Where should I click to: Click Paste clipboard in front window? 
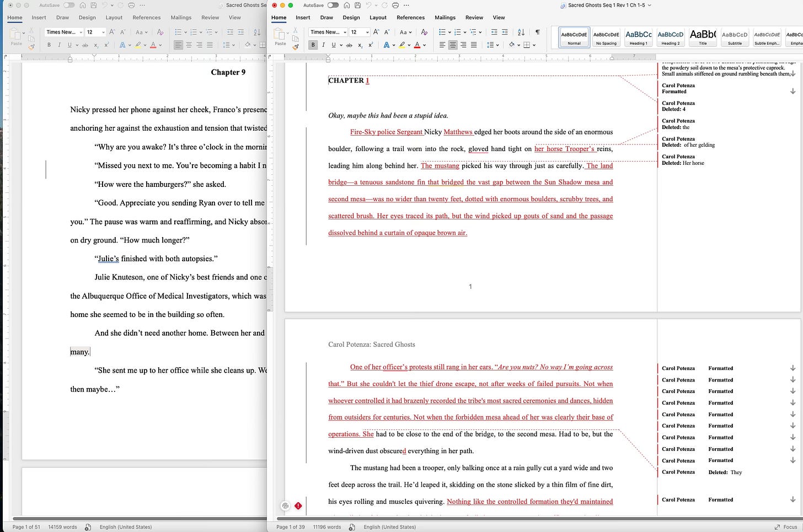[x=281, y=36]
